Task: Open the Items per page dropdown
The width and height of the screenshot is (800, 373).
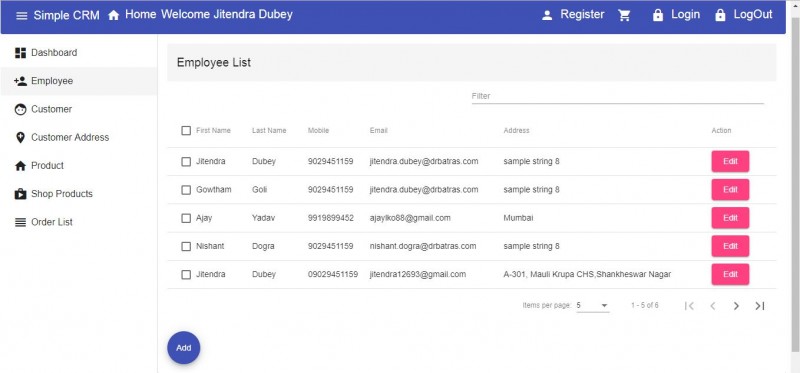Action: pos(593,306)
